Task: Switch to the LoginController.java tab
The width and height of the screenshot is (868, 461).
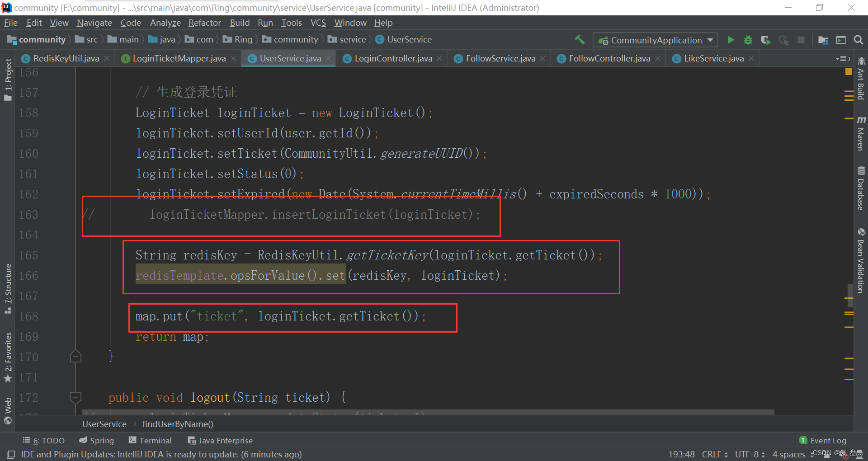Action: tap(393, 58)
